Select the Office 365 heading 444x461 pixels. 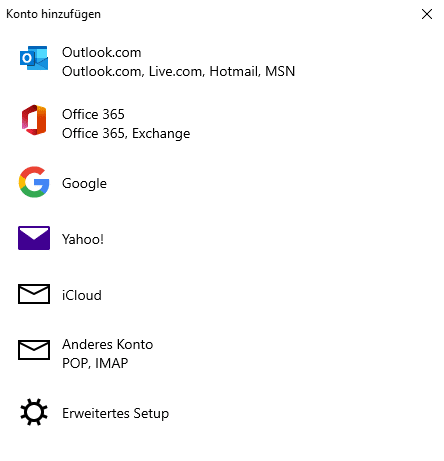93,114
